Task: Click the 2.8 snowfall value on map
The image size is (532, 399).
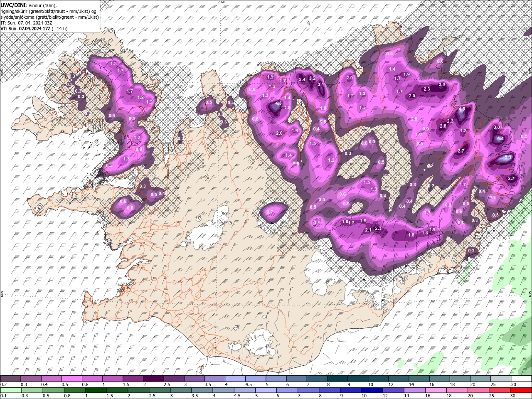Action: tap(443, 126)
